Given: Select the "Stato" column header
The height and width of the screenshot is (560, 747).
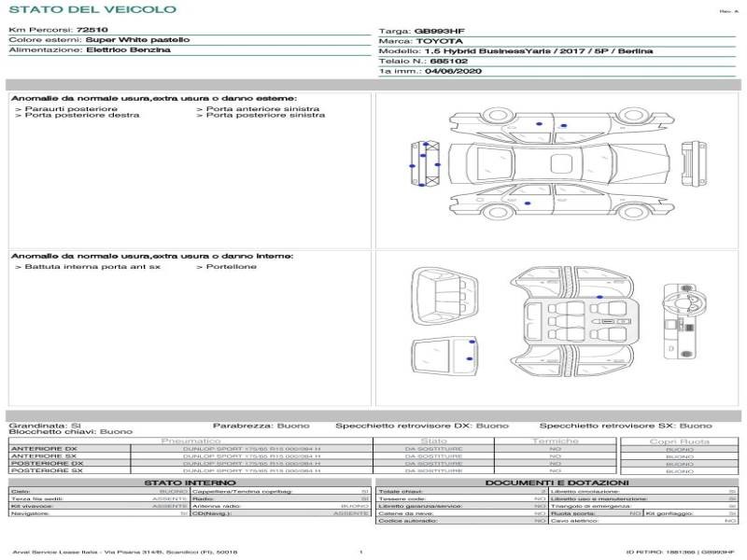Looking at the screenshot, I should (433, 441).
